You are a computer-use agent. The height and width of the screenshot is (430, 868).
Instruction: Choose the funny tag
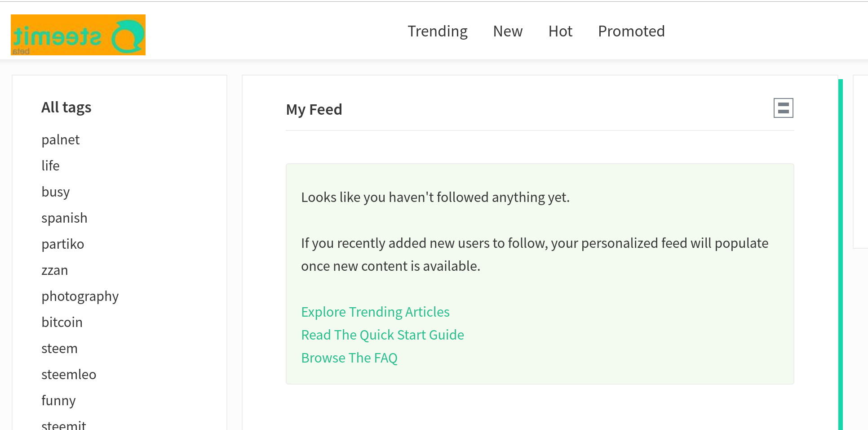pyautogui.click(x=58, y=400)
